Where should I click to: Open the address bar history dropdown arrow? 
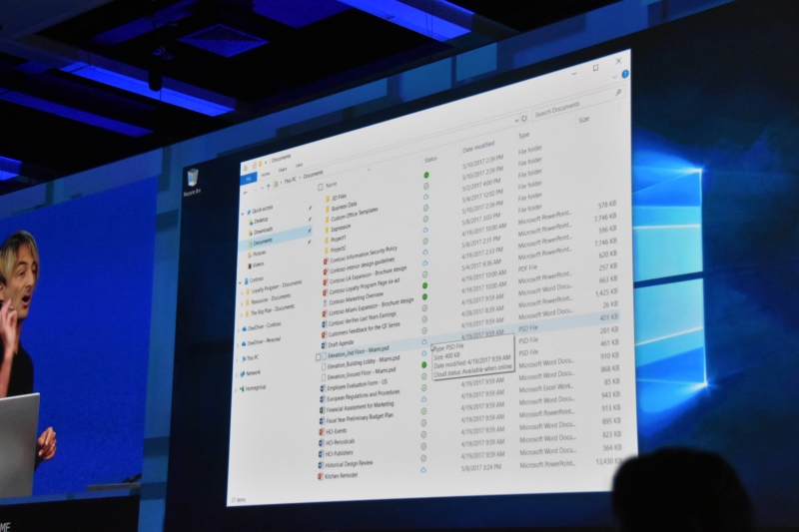(516, 121)
